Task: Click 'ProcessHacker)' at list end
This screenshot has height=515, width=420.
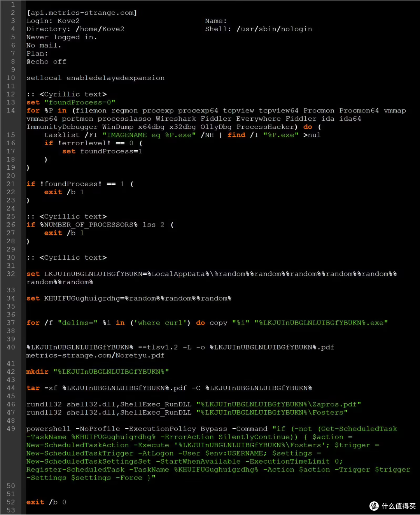Action: (x=267, y=127)
